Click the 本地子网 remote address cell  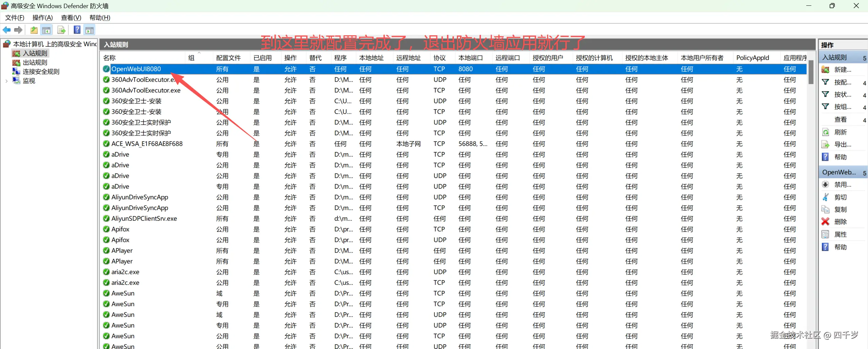click(x=408, y=144)
